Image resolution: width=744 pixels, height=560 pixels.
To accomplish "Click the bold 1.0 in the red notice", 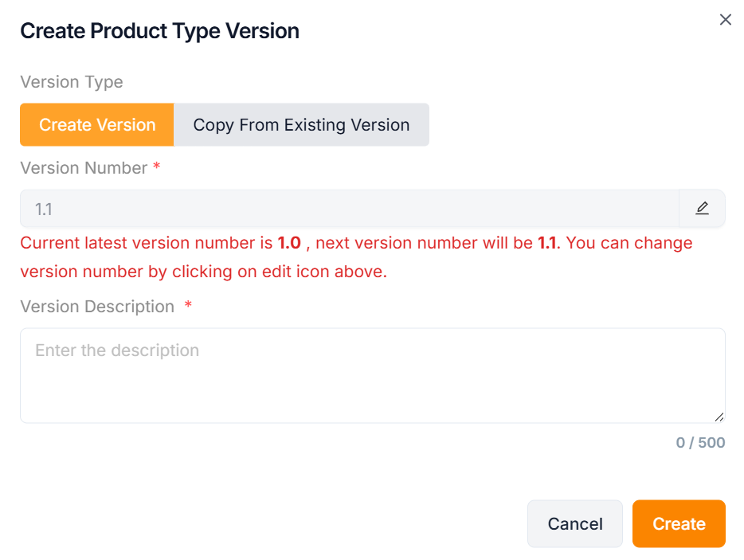I will (289, 243).
